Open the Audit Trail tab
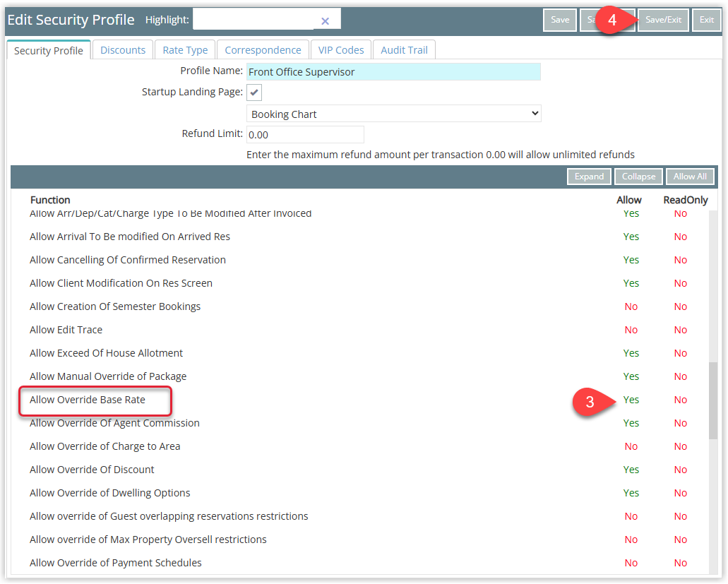This screenshot has width=728, height=584. tap(405, 50)
